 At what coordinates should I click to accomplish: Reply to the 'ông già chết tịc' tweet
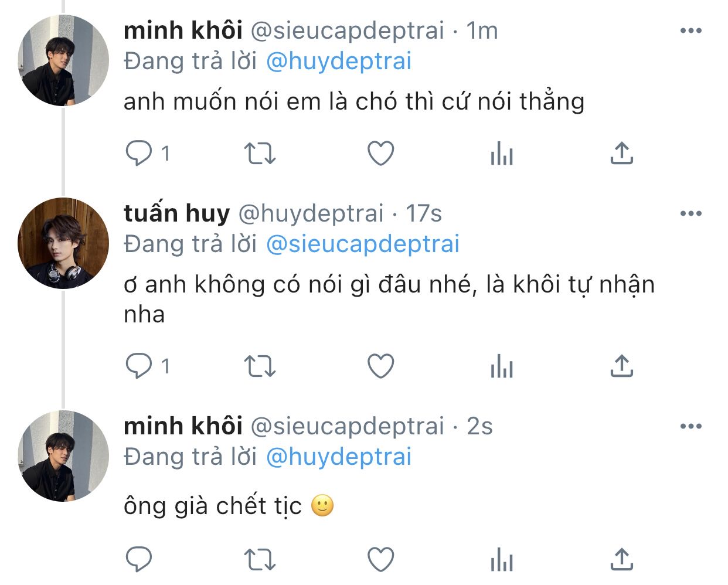tap(139, 559)
